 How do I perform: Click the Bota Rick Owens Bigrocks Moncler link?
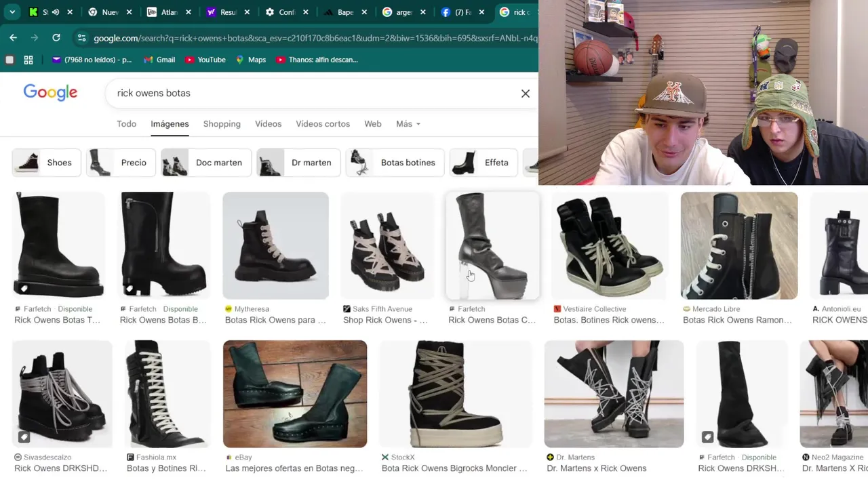454,468
